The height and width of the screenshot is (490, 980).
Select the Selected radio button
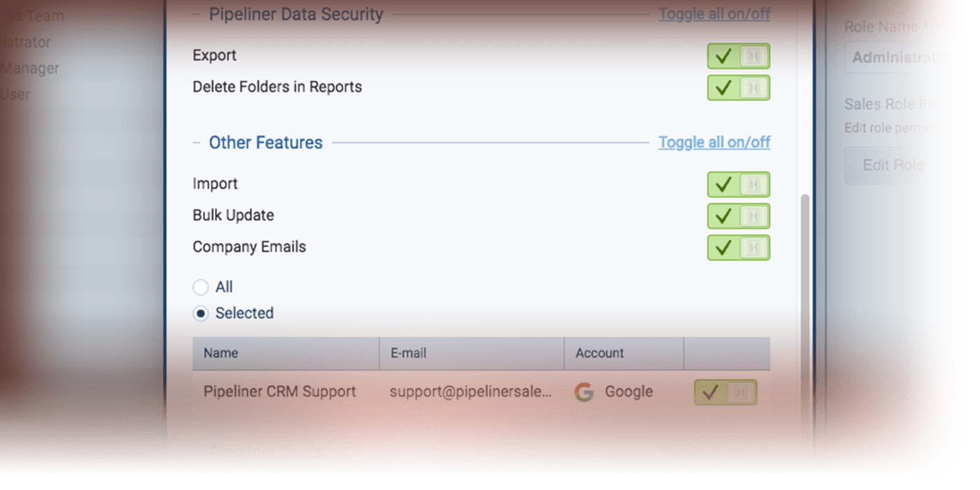[x=200, y=313]
